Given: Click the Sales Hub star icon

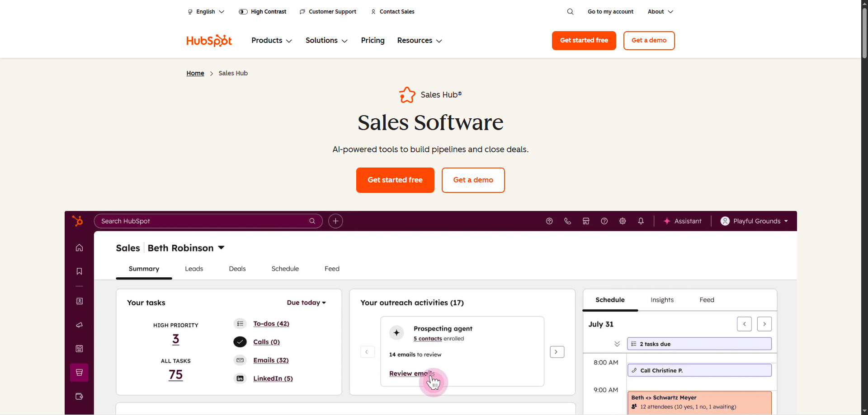Looking at the screenshot, I should click(407, 95).
